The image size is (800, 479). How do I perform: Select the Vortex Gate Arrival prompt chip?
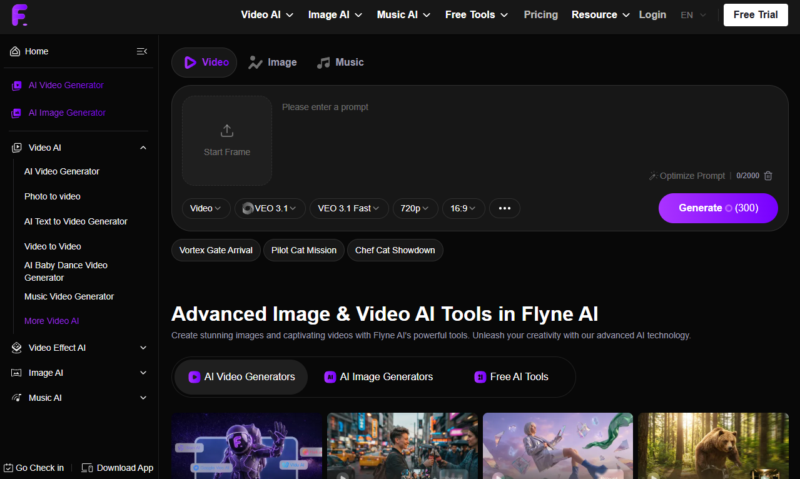click(x=216, y=250)
